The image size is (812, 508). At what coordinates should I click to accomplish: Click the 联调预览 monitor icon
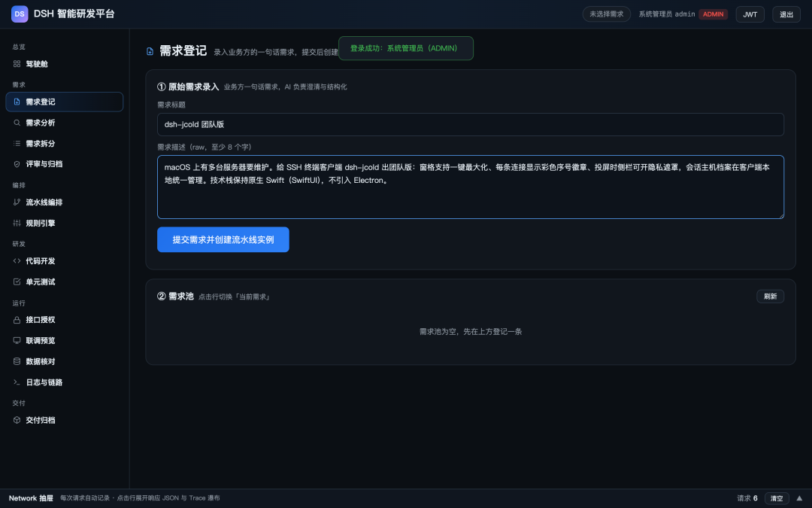click(x=17, y=341)
